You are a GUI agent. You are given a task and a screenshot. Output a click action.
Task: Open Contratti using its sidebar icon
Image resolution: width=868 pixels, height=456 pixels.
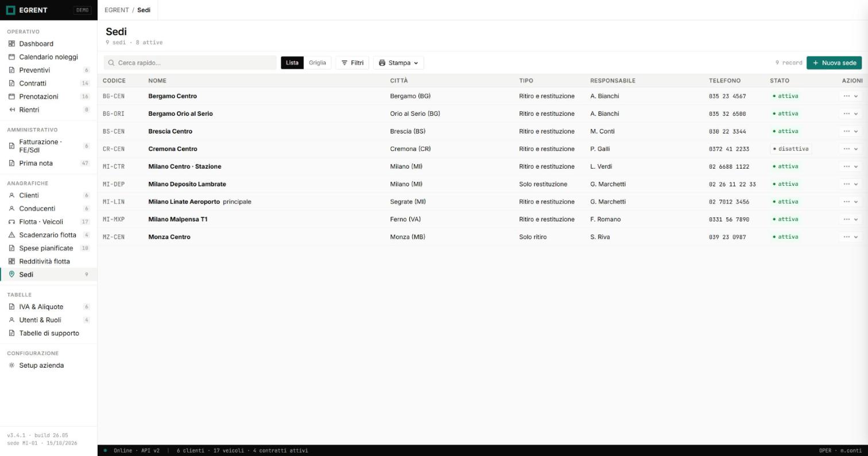pos(11,83)
